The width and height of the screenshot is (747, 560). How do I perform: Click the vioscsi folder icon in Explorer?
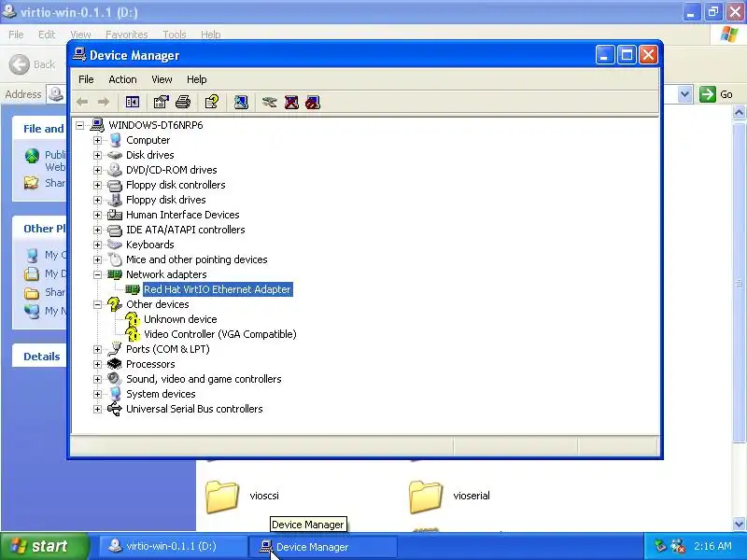pyautogui.click(x=222, y=497)
